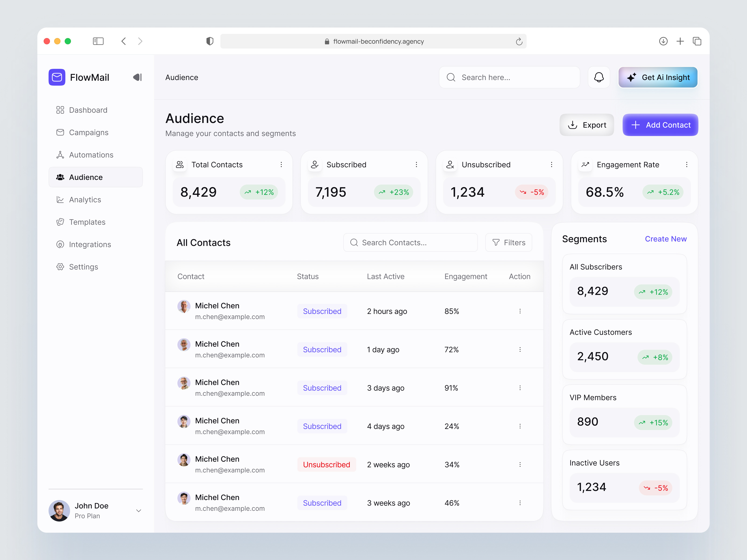The width and height of the screenshot is (747, 560).
Task: Open actions for the 2 hours ago contact
Action: (520, 311)
